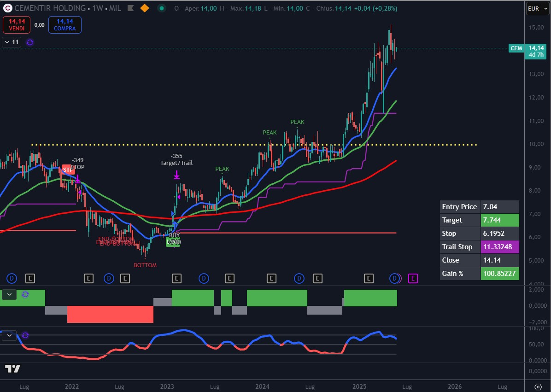Open chart settings via bottom-right gear icon
The height and width of the screenshot is (392, 551).
point(538,386)
